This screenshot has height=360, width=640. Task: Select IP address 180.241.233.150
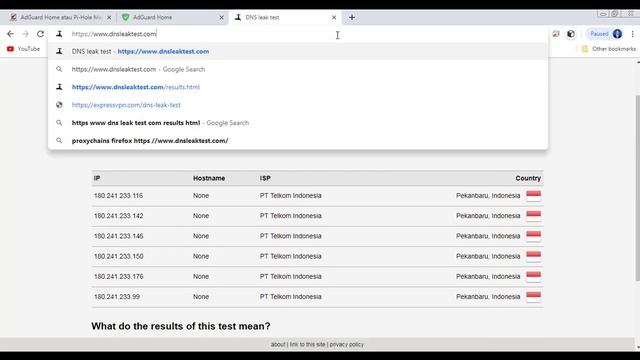(118, 256)
